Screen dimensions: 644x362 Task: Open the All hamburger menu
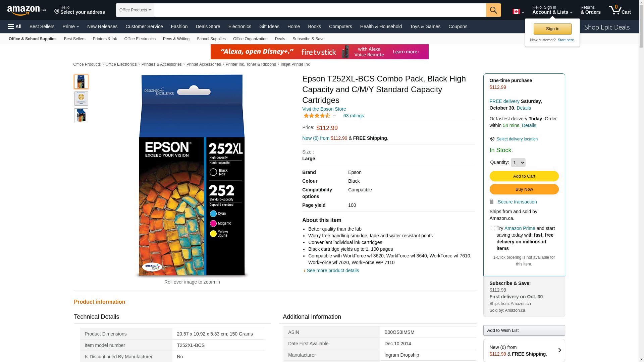coord(15,26)
